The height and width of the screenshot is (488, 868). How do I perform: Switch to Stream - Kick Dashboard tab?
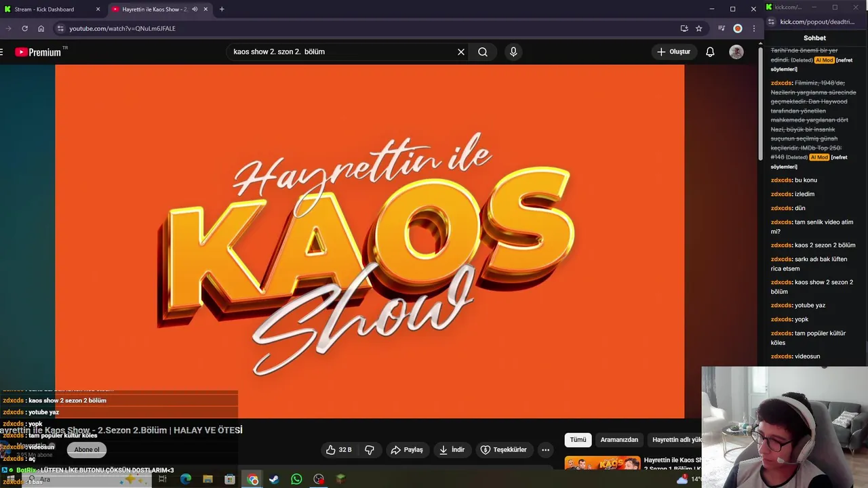tap(52, 9)
